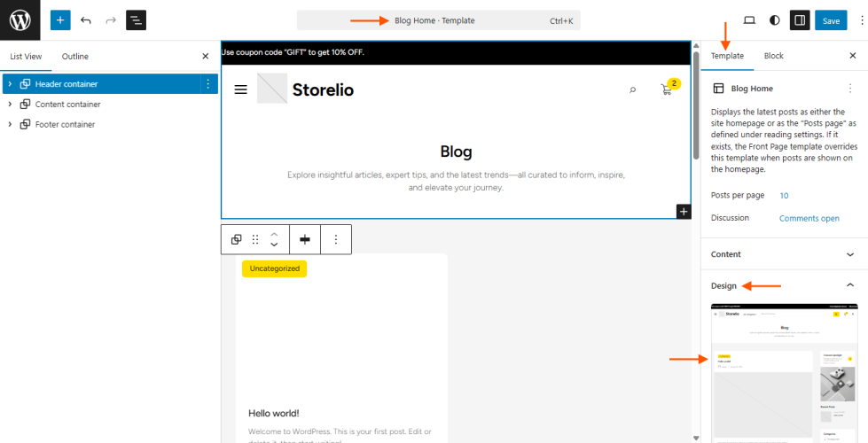Expand the Content container tree item

[x=9, y=105]
